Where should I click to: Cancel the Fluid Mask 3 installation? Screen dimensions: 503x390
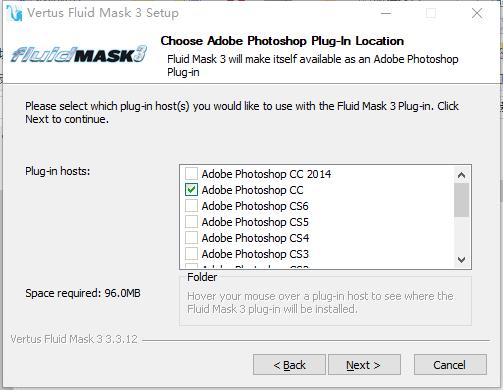(450, 365)
